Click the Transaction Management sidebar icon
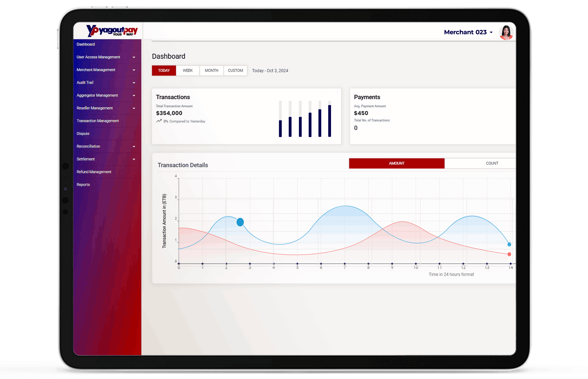The width and height of the screenshot is (588, 379). tap(97, 121)
